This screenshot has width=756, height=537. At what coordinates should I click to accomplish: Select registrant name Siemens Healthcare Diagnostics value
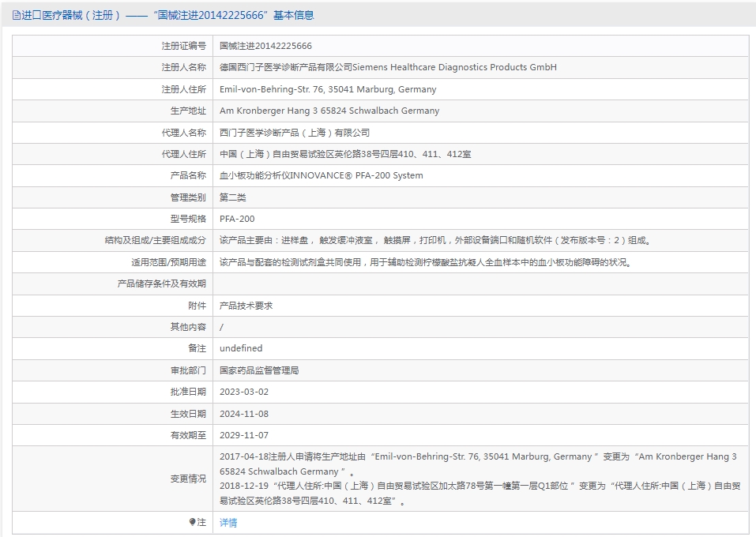click(388, 67)
